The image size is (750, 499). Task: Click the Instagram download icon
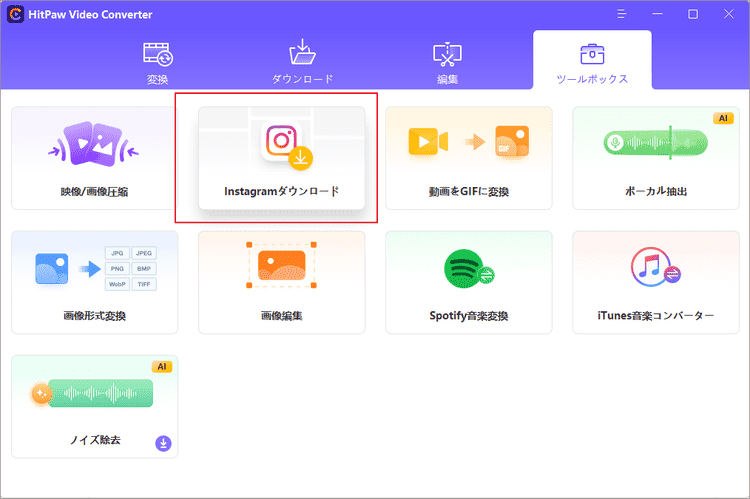click(x=287, y=145)
